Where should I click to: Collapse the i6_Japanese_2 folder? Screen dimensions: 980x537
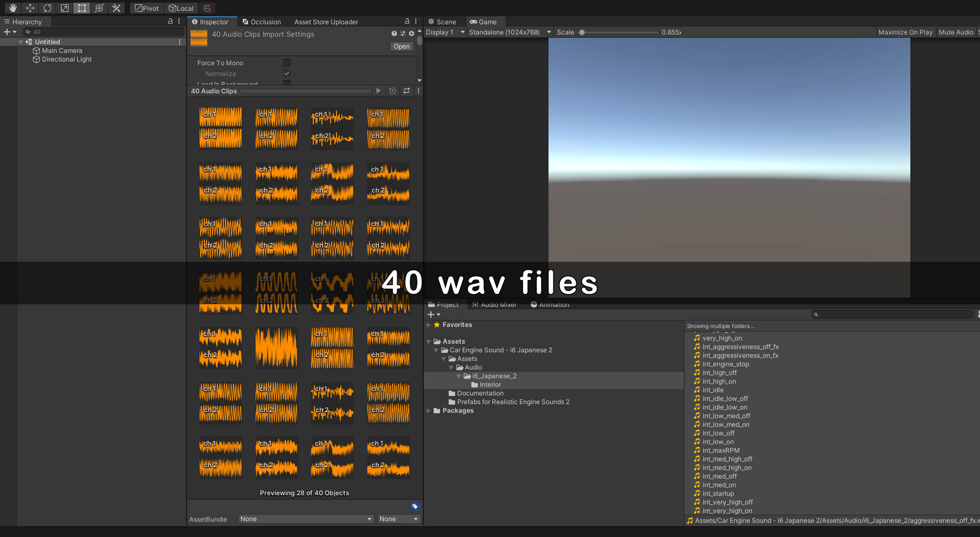tap(458, 376)
